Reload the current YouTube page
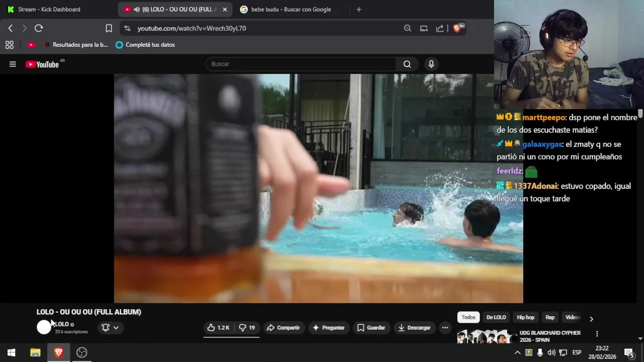The image size is (644, 362). [39, 28]
